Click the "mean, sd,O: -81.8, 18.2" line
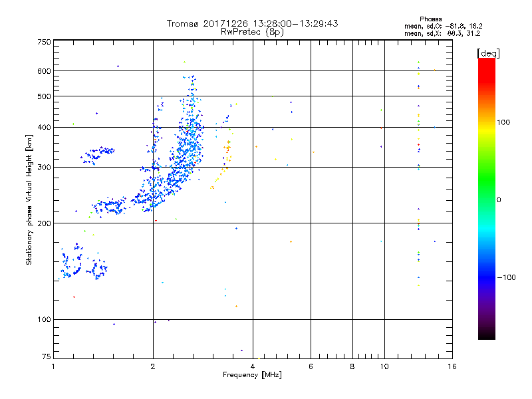532x399 pixels. click(x=443, y=26)
